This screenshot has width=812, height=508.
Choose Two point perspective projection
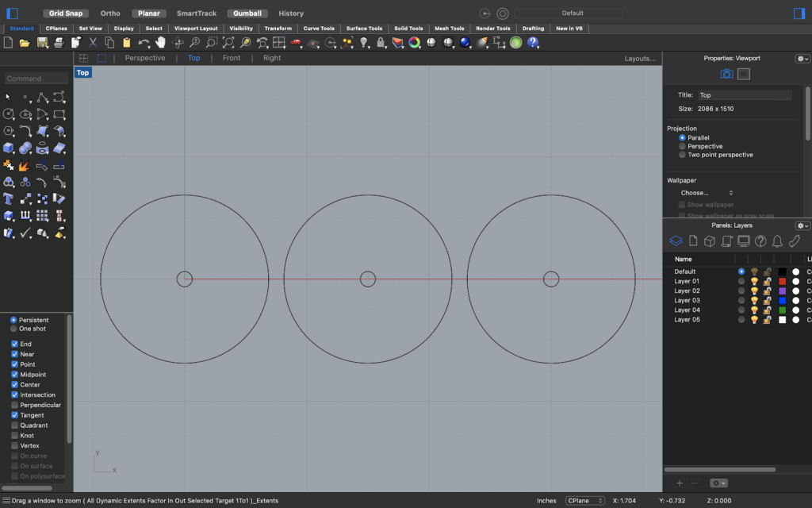pos(682,155)
